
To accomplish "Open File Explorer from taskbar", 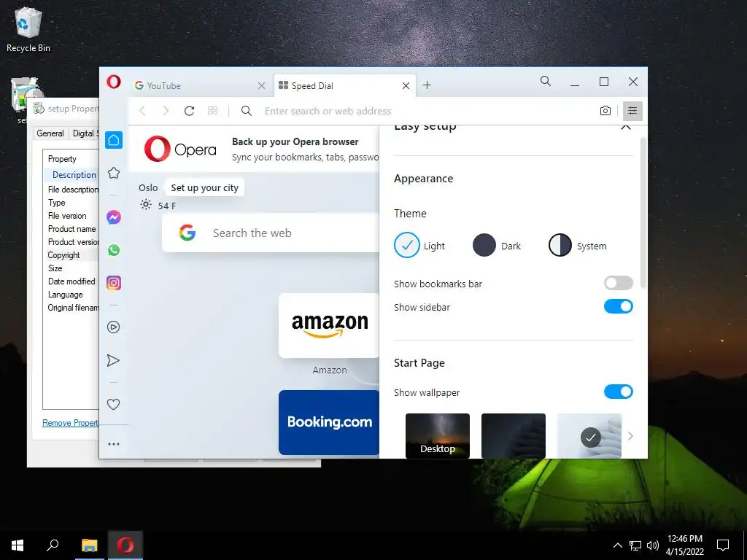I will pyautogui.click(x=89, y=545).
